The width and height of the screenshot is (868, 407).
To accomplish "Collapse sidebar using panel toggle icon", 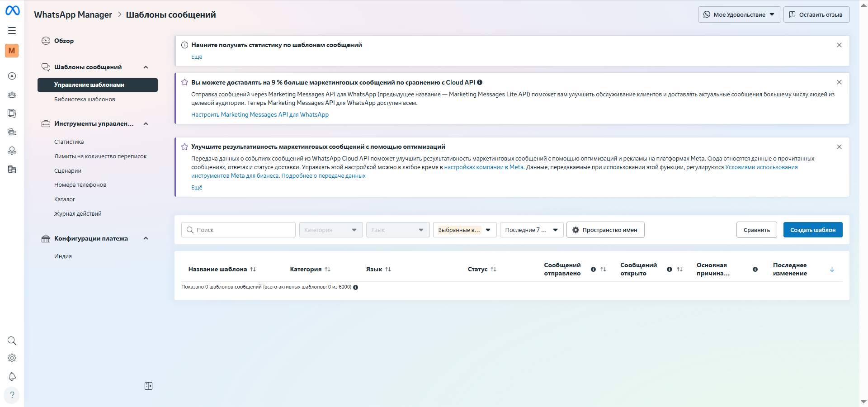I will [x=148, y=386].
